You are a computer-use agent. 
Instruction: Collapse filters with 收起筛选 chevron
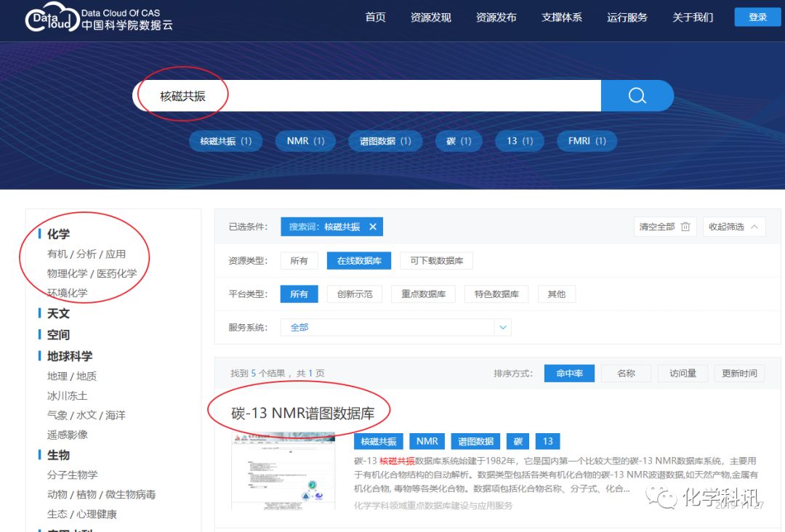click(x=754, y=227)
